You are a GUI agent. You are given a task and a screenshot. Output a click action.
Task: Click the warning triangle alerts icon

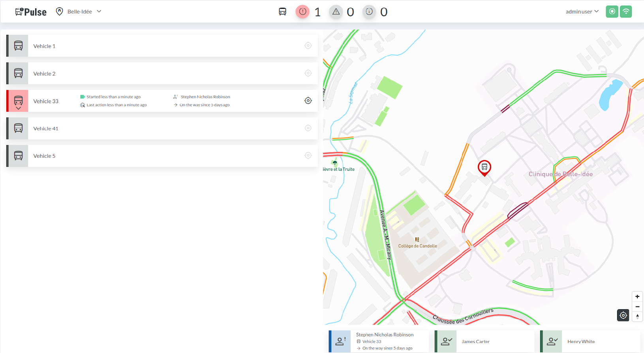point(336,12)
